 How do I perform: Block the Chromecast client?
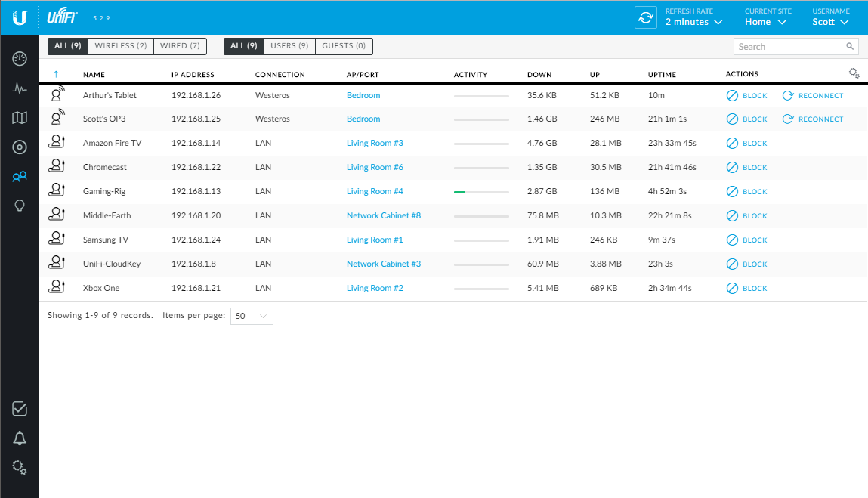(747, 167)
